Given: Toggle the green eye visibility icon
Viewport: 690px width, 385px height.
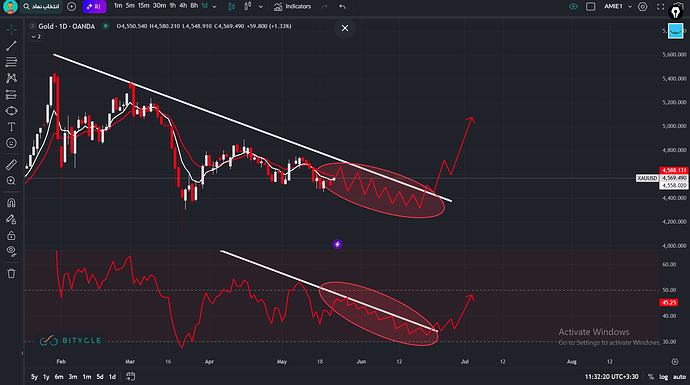Looking at the screenshot, I should point(573,7).
